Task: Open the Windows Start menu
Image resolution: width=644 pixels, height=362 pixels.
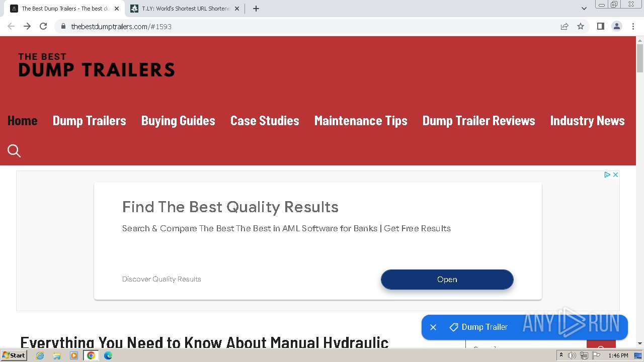Action: pos(14,355)
